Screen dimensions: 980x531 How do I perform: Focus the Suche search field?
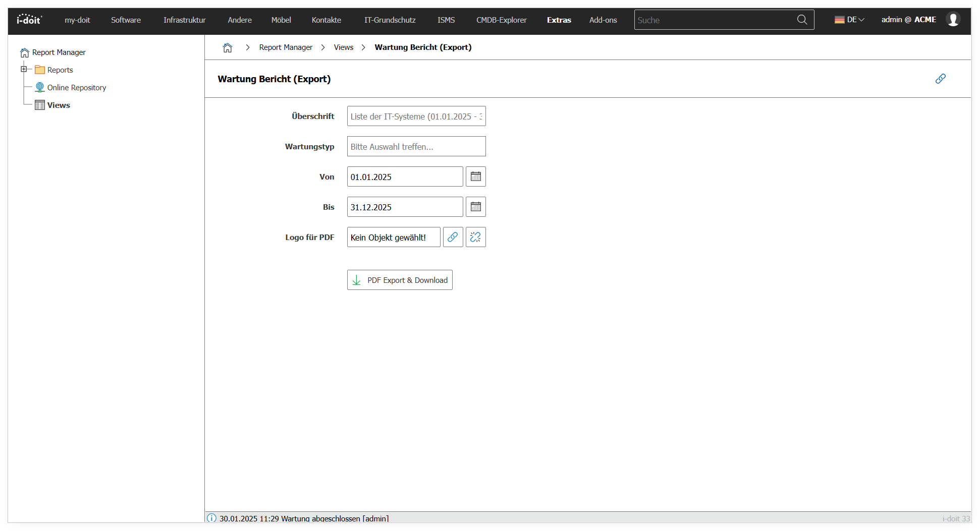(x=714, y=20)
